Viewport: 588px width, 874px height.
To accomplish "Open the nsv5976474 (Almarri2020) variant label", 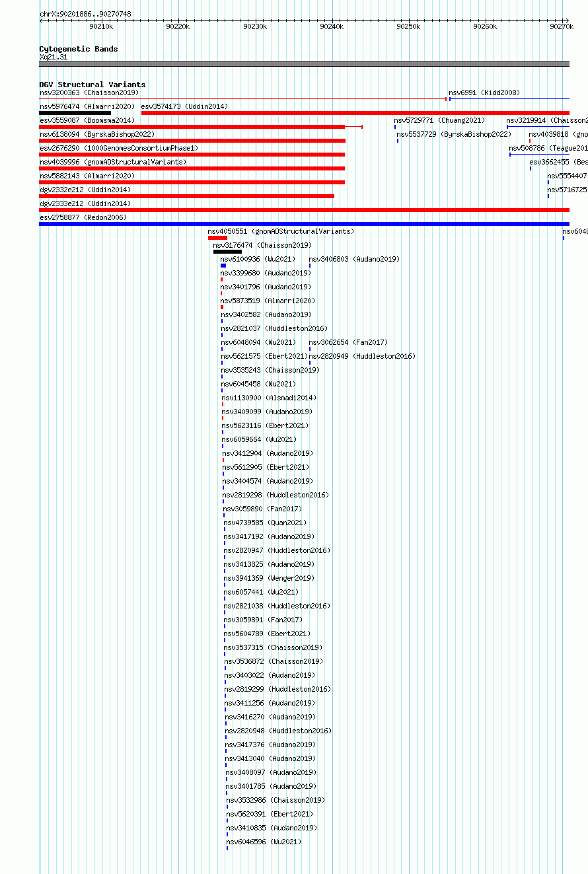I will point(87,106).
